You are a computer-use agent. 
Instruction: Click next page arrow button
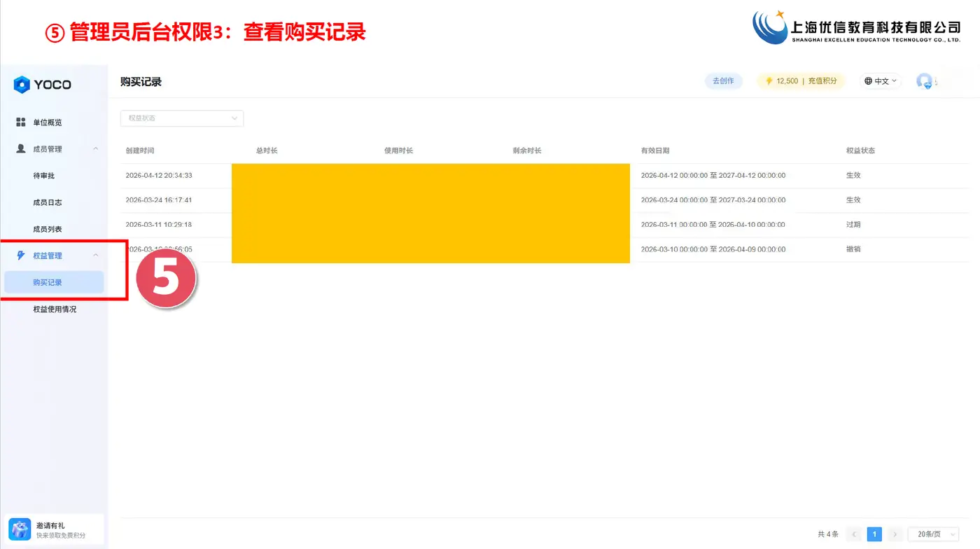click(x=895, y=534)
